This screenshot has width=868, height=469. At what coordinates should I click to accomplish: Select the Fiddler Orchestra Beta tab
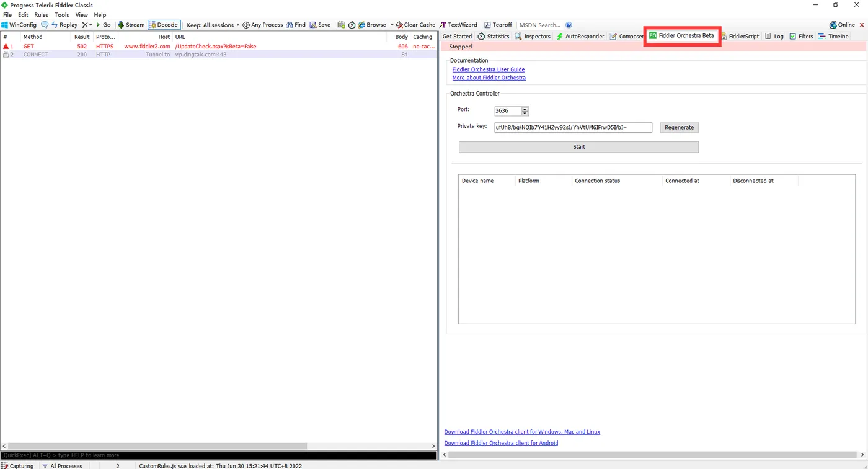(681, 36)
